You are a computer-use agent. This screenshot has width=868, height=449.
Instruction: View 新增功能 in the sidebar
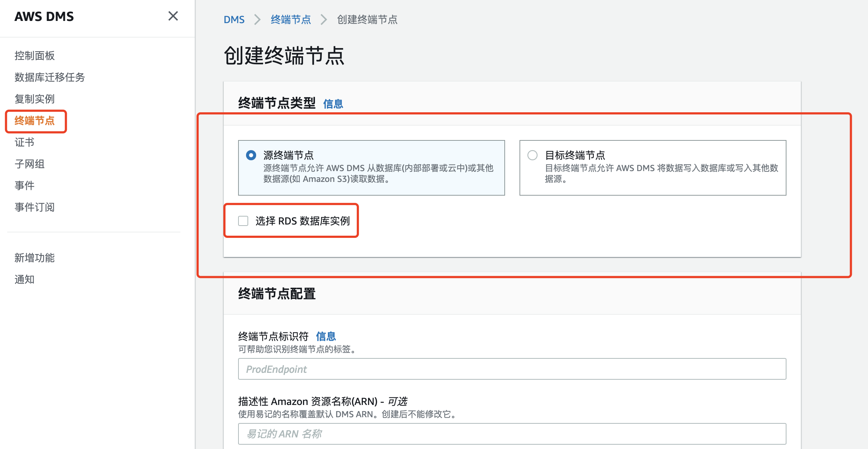pyautogui.click(x=35, y=258)
